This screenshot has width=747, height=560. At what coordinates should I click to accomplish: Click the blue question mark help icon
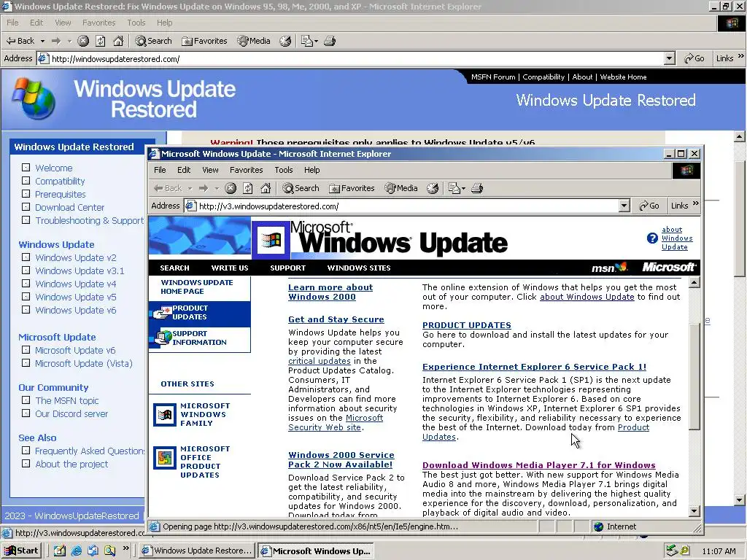[652, 238]
